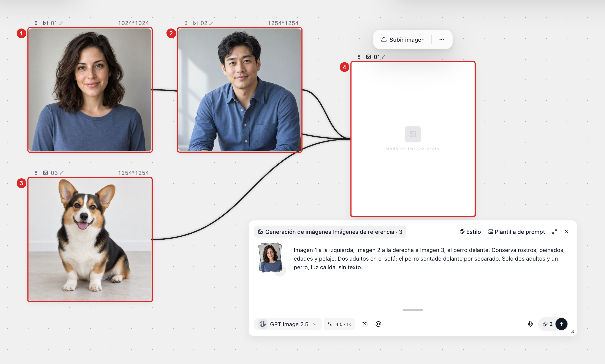This screenshot has width=605, height=364.
Task: Open Plantilla de prompt templates
Action: [x=516, y=232]
